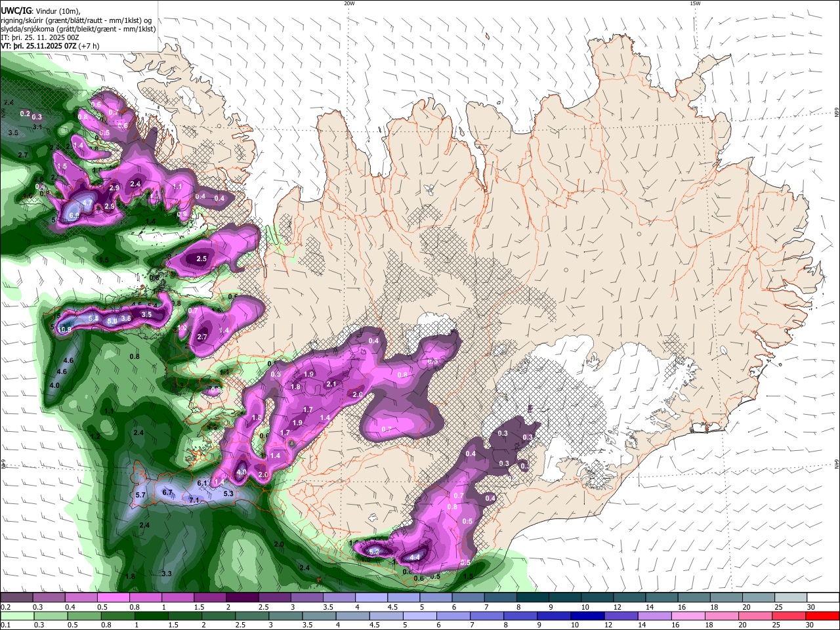Click the line starting "slydda/snjókoma (grátt/bleikt/grænt"
Image resolution: width=840 pixels, height=630 pixels.
[x=79, y=29]
